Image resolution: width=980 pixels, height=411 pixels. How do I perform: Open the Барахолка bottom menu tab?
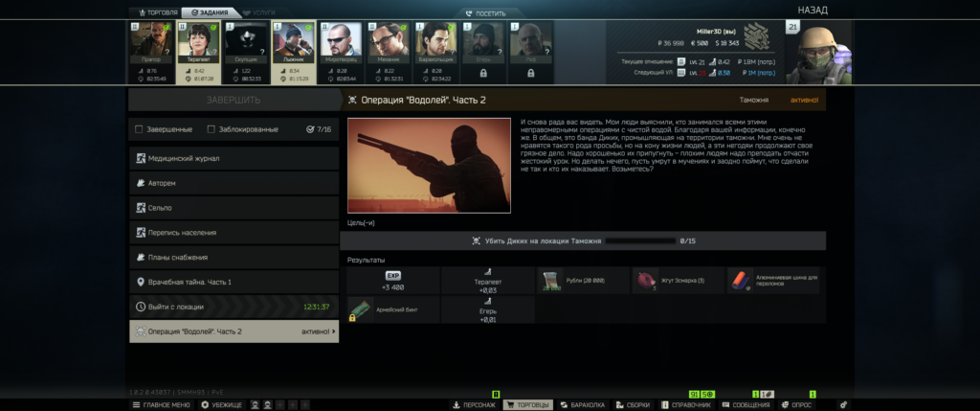point(582,405)
